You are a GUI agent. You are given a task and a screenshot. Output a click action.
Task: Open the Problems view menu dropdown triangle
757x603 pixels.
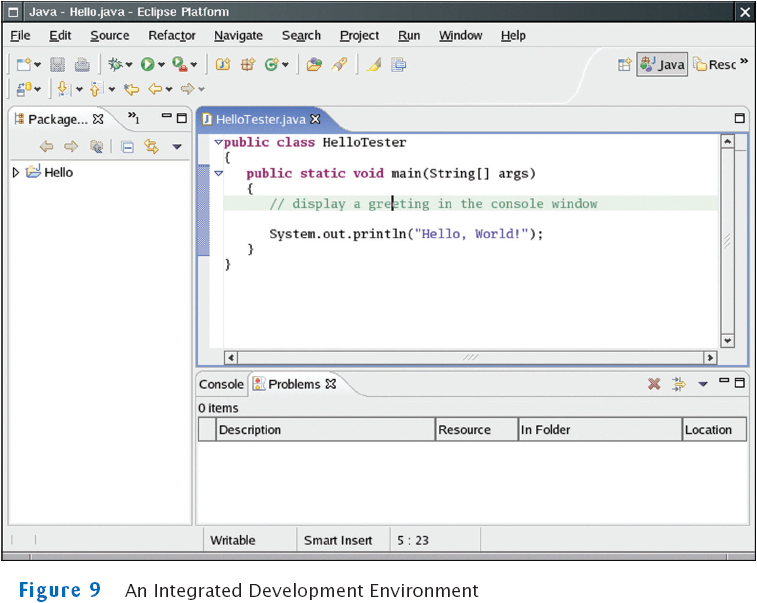703,384
